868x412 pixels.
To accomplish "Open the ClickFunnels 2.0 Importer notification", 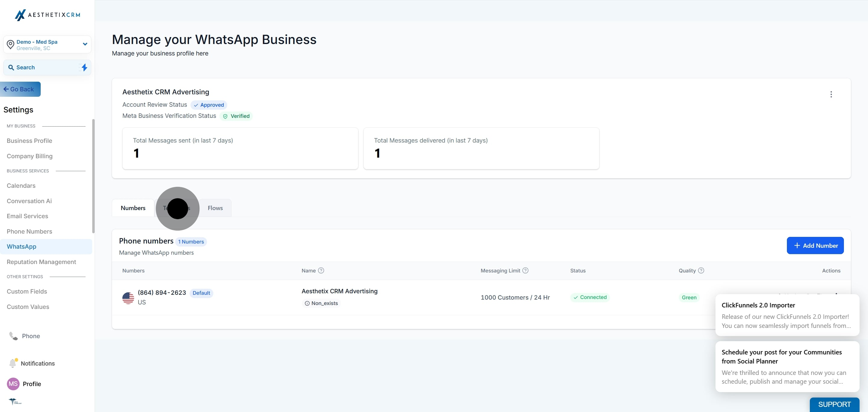I will 787,315.
